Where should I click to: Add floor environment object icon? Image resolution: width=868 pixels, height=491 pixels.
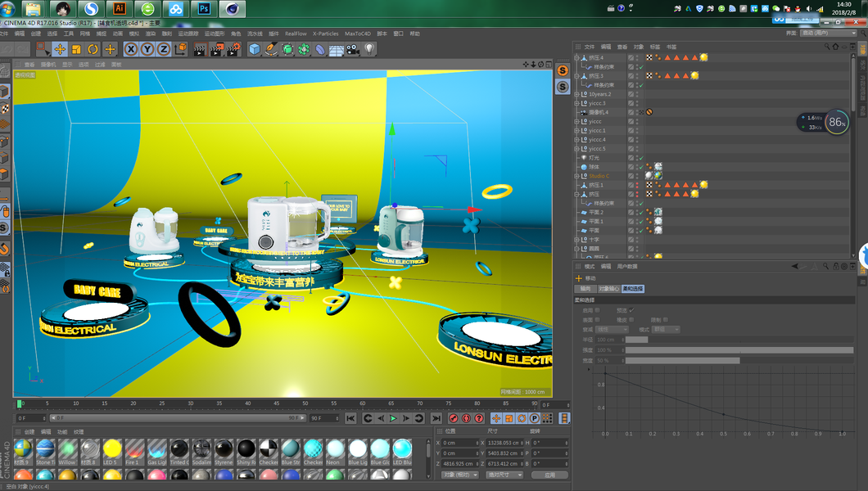coord(336,50)
